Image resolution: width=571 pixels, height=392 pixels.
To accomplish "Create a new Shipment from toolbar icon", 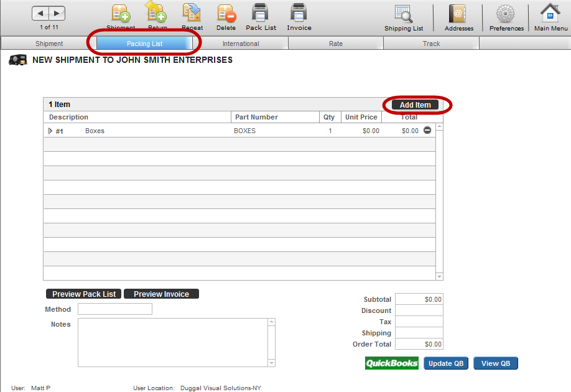I will tap(121, 13).
